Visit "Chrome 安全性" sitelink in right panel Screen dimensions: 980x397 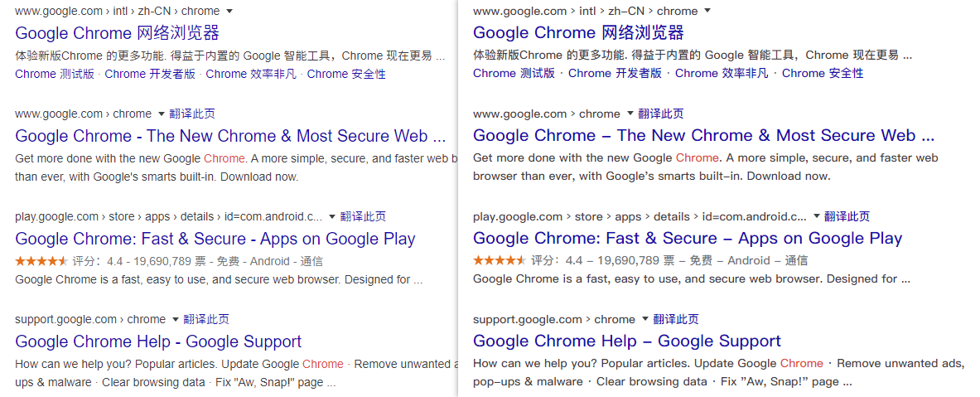click(822, 73)
